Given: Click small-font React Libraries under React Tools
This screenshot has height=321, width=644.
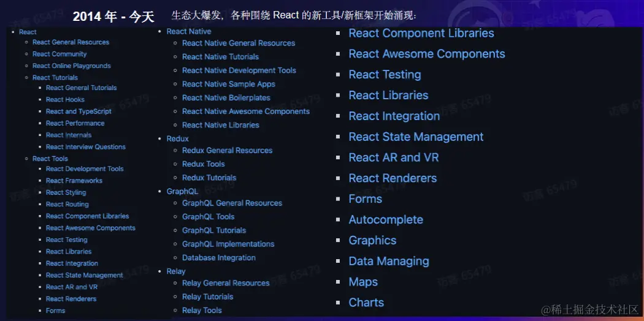Looking at the screenshot, I should (x=69, y=252).
